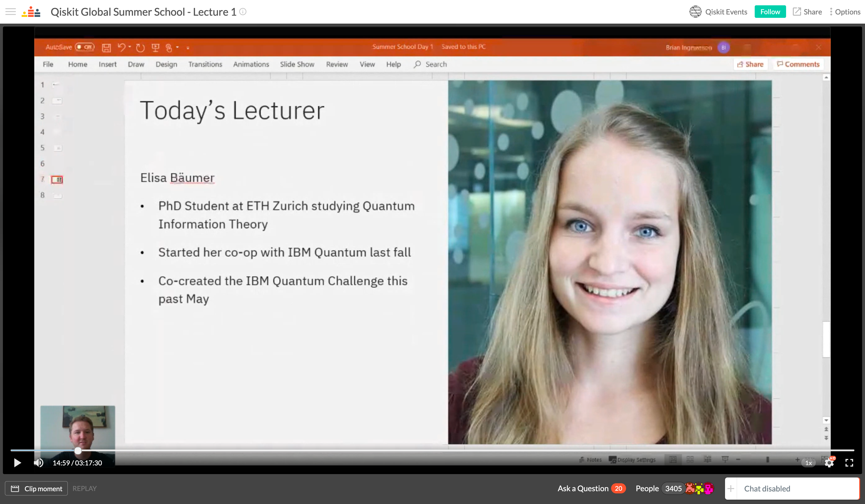The image size is (865, 504).
Task: Select slide 2 thumbnail
Action: pyautogui.click(x=57, y=101)
